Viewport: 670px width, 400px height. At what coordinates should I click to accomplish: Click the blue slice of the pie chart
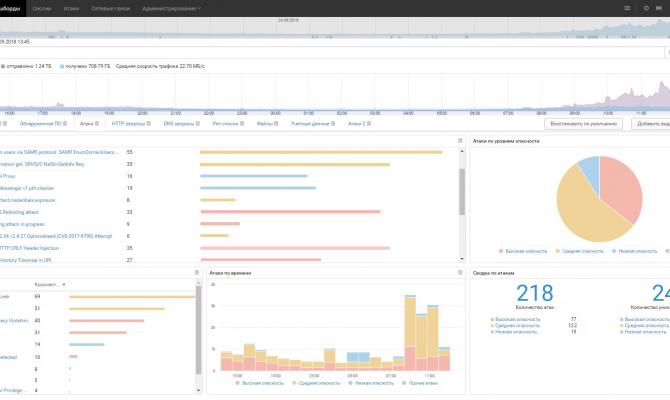[591, 171]
